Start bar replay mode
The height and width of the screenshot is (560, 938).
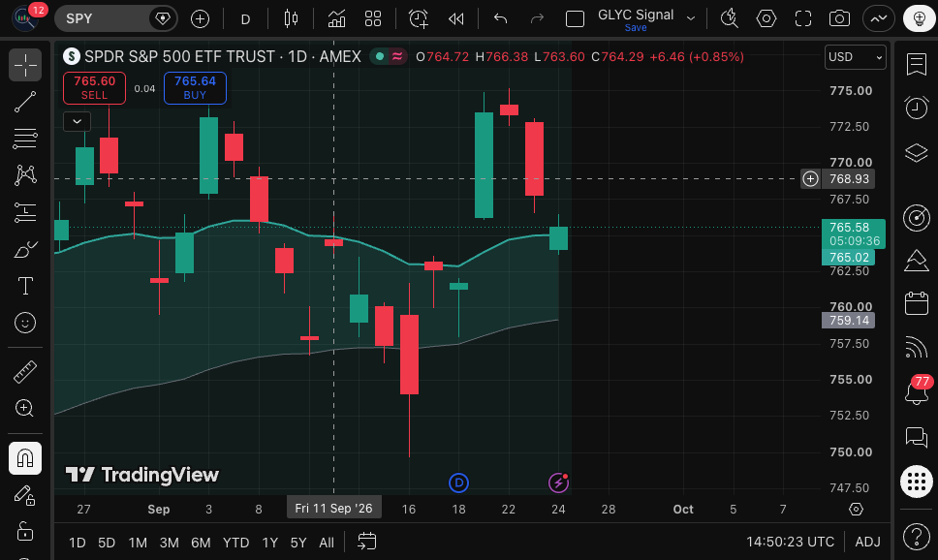(455, 19)
